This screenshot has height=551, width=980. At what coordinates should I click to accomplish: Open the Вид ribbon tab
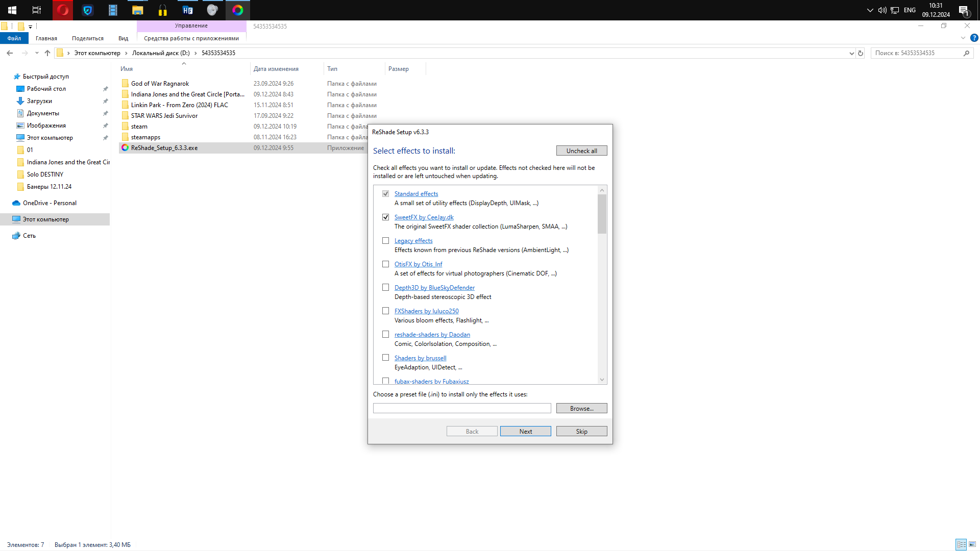(123, 38)
